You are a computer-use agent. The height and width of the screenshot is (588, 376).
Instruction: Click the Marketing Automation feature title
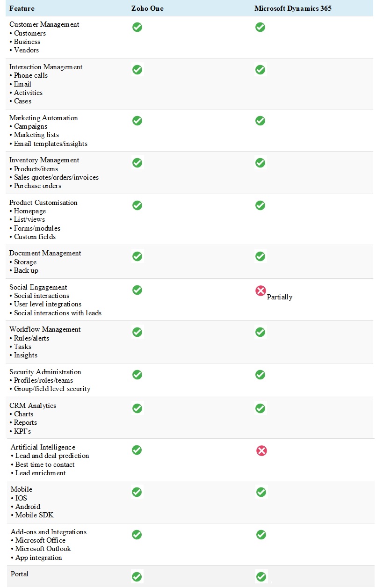pos(43,118)
